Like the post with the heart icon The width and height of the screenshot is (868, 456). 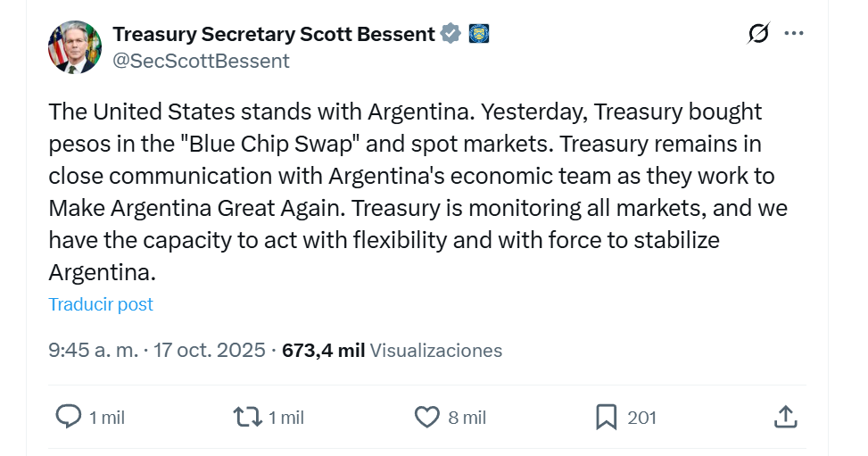[427, 416]
